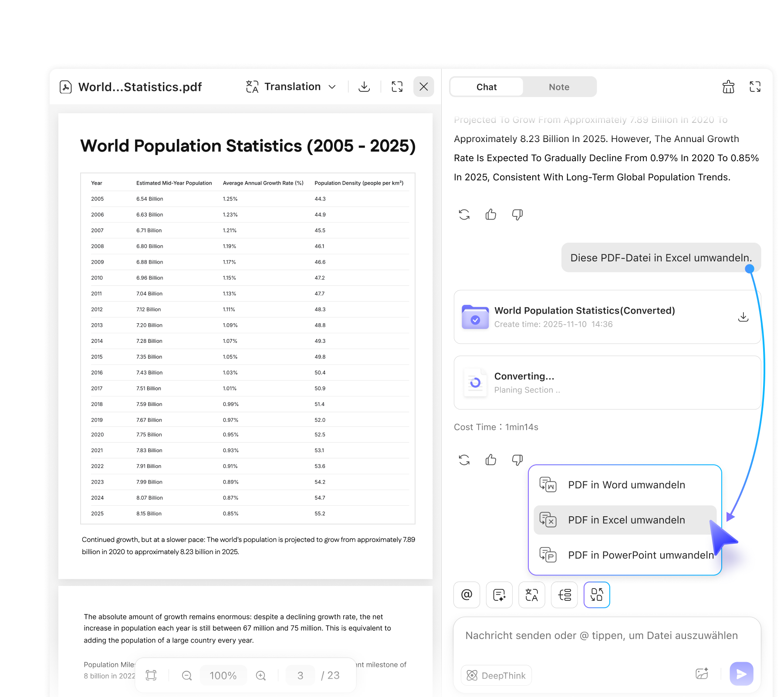Viewport: 784px width, 697px height.
Task: Choose PDF in Word umwandeln
Action: point(626,484)
